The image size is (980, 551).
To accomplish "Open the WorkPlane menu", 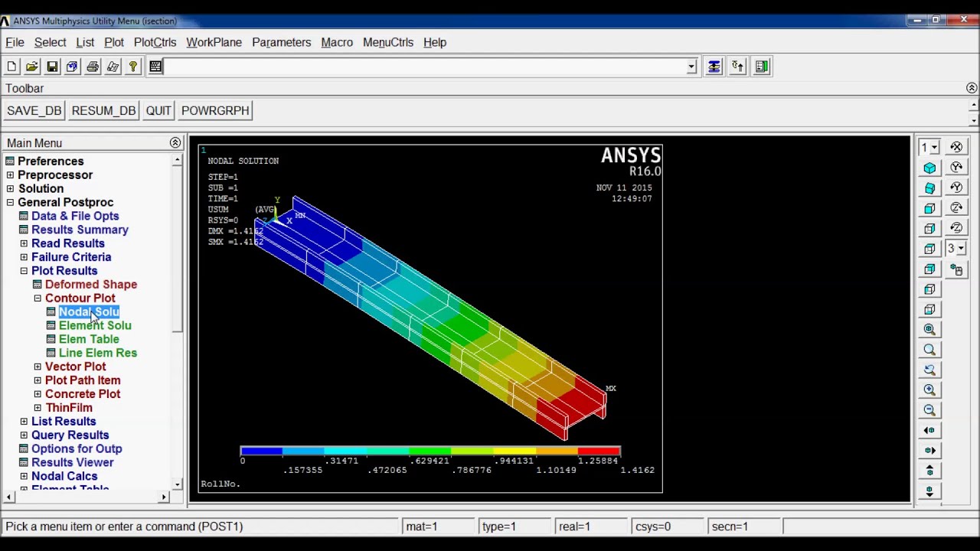I will coord(214,42).
